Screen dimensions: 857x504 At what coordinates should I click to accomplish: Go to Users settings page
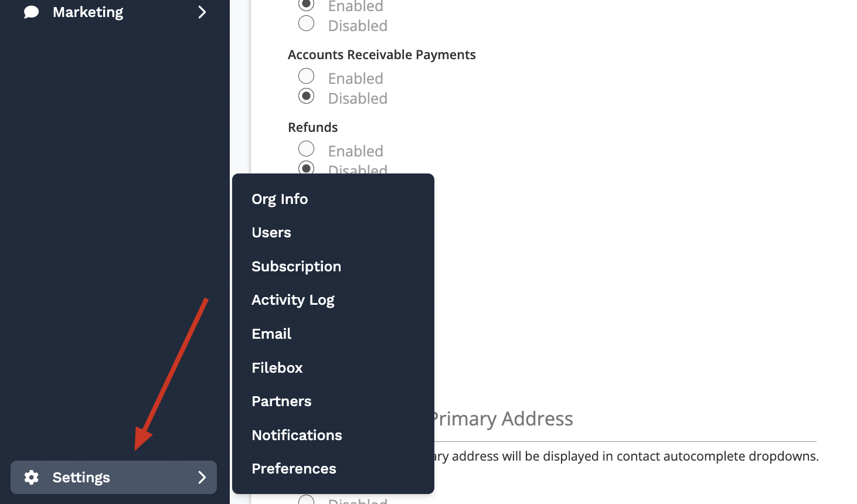(271, 233)
